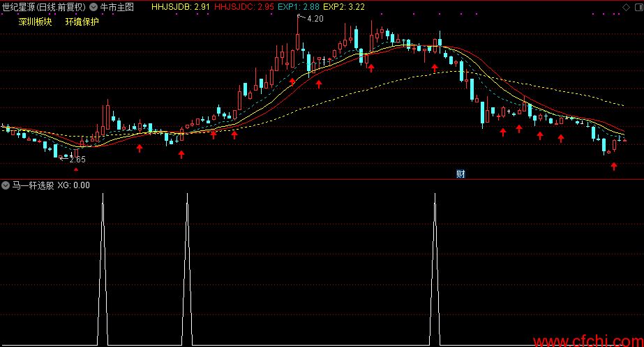Image resolution: width=644 pixels, height=347 pixels.
Task: Click the diamond icon at top right
Action: (627, 7)
